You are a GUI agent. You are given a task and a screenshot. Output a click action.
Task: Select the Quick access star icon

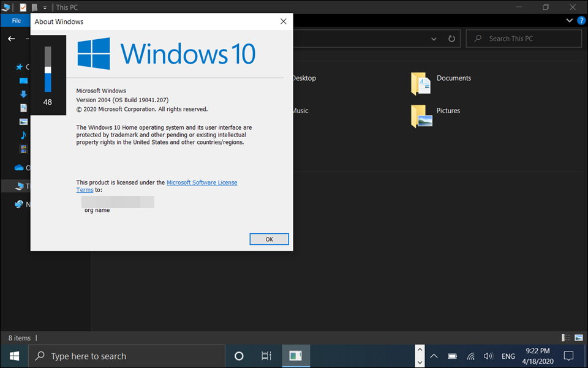(19, 67)
